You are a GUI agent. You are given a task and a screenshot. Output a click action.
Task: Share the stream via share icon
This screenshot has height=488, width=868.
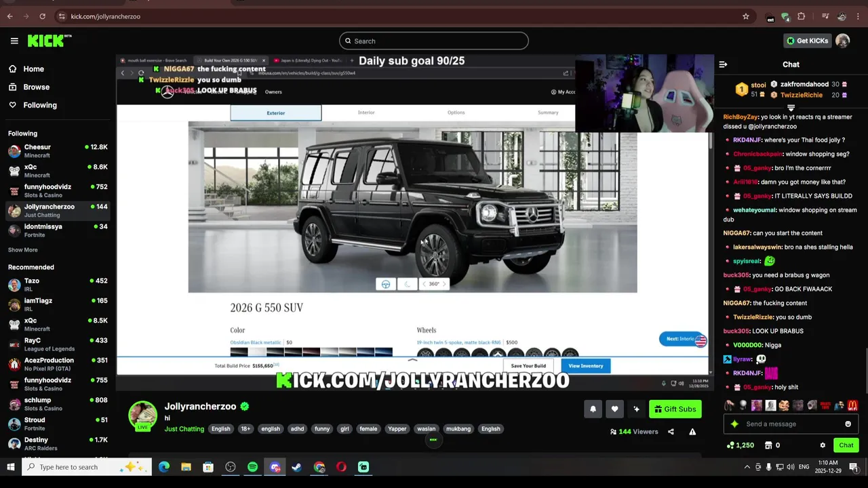671,432
